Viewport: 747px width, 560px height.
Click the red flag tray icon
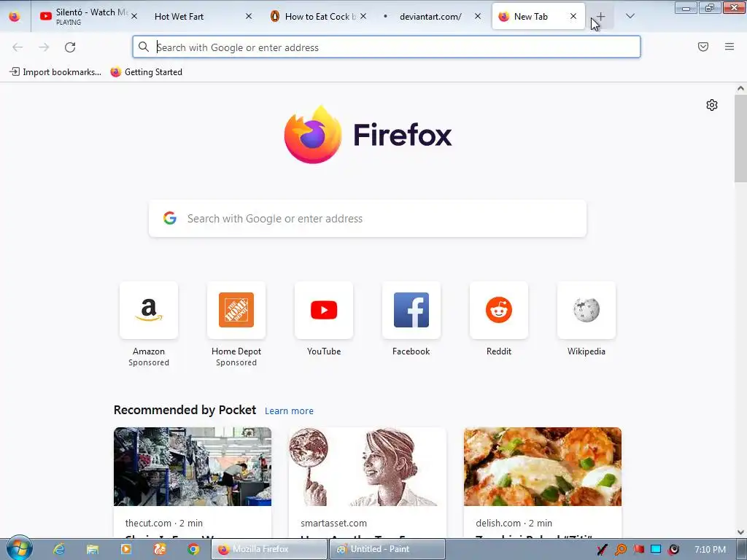[638, 549]
